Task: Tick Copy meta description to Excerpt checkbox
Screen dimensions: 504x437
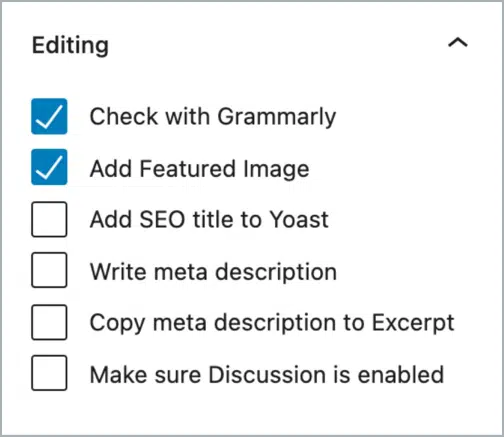Action: click(x=49, y=322)
